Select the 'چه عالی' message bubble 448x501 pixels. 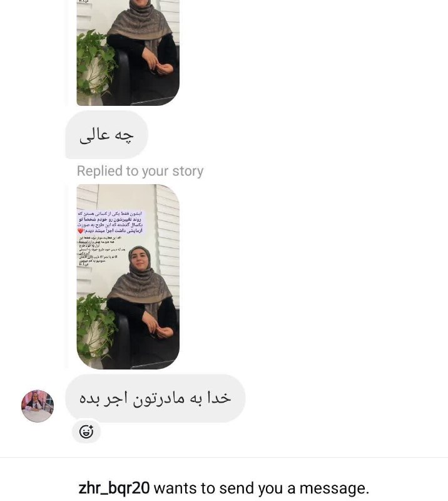(x=106, y=135)
